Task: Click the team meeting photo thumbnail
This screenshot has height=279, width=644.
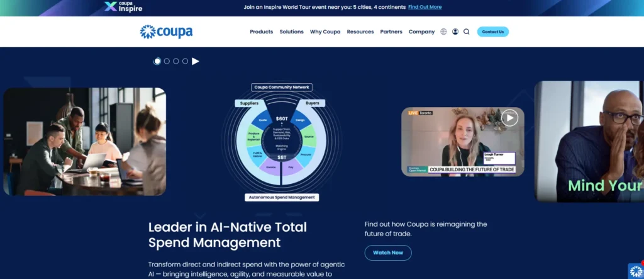Action: pyautogui.click(x=85, y=142)
